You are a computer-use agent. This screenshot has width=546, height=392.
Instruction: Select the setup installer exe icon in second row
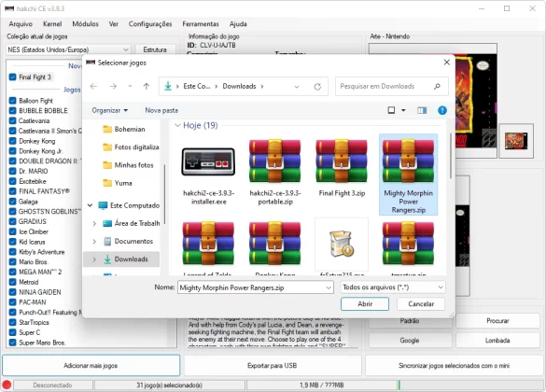click(x=342, y=244)
